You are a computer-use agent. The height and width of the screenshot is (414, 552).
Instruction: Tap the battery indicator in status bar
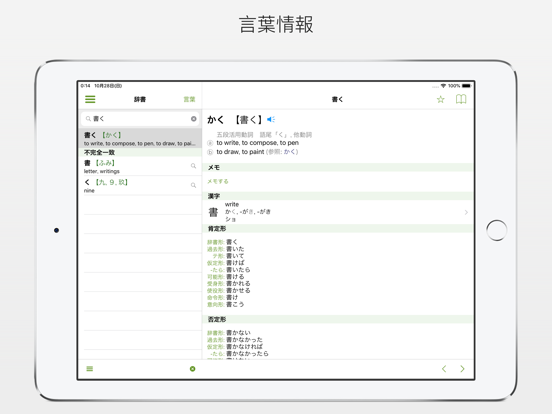pos(466,86)
